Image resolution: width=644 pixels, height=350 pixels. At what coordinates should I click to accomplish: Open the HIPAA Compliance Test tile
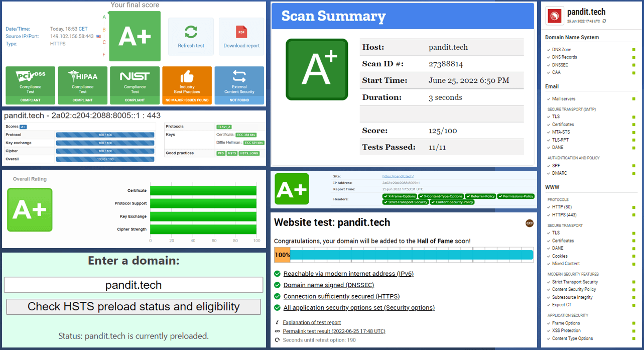(x=83, y=85)
